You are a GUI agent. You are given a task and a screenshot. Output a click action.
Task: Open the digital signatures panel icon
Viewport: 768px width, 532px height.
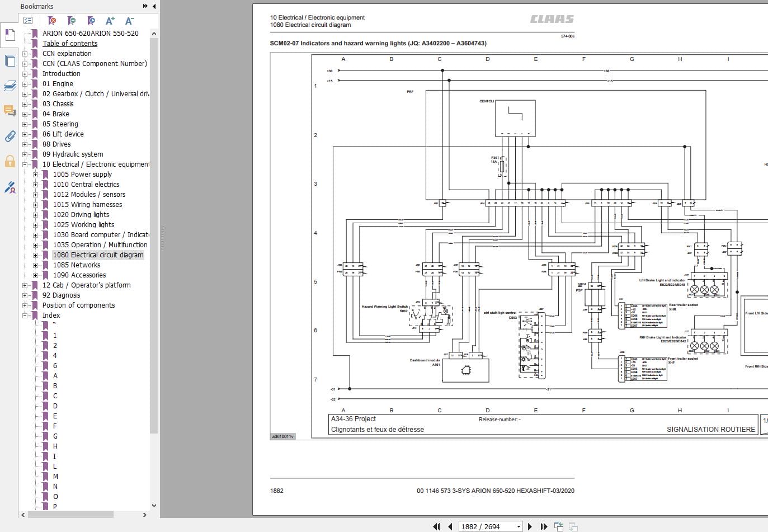10,187
